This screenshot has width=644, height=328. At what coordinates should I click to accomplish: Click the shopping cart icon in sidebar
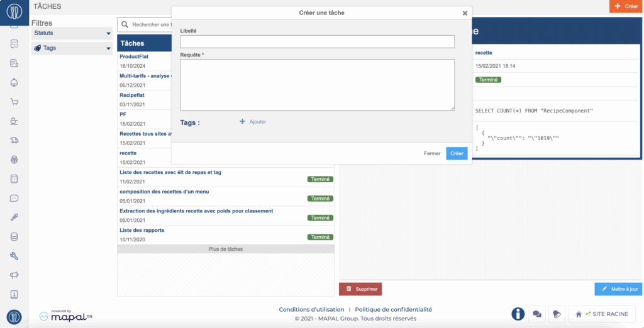[x=14, y=102]
